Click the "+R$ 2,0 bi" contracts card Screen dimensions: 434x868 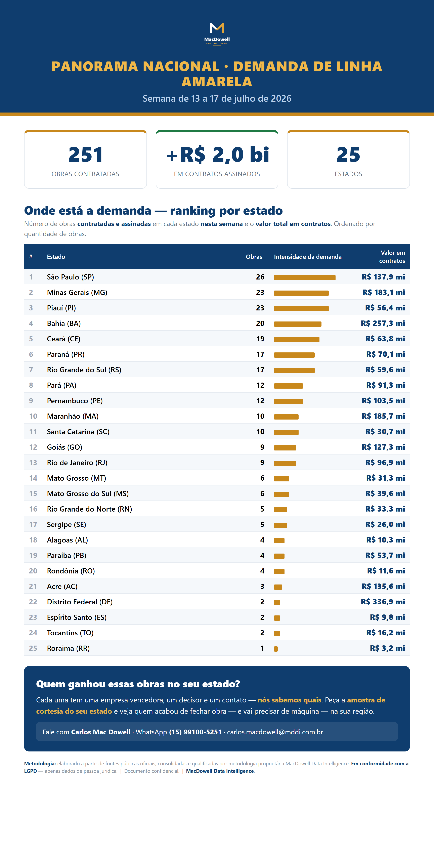tap(217, 159)
